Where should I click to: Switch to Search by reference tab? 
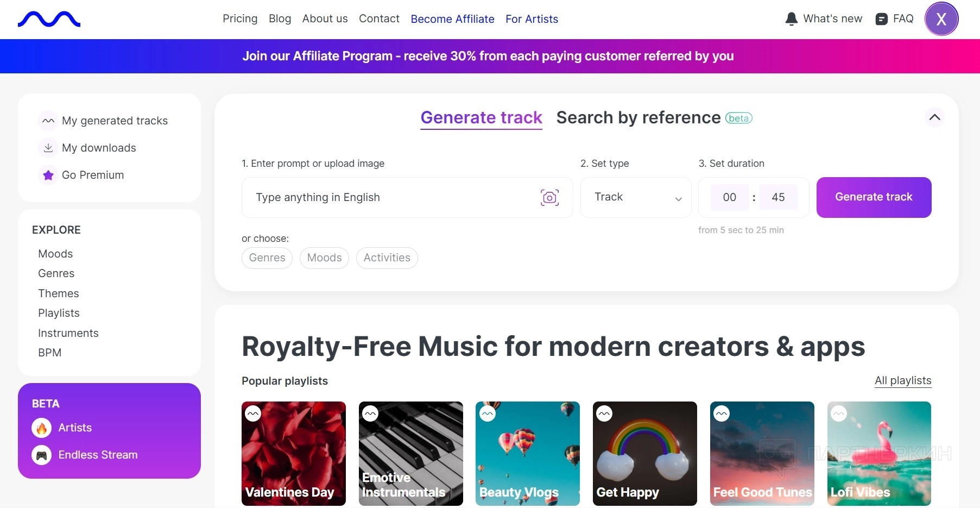pos(638,118)
